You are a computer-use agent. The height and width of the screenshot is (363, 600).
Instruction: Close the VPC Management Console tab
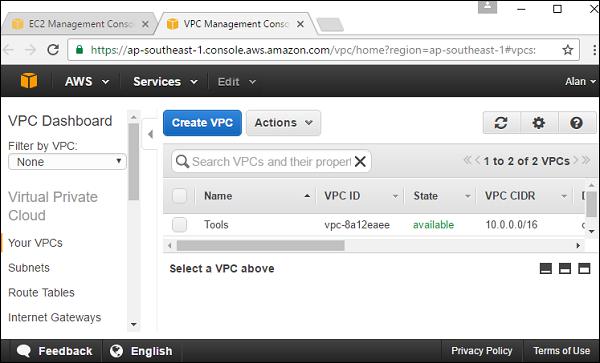pyautogui.click(x=300, y=24)
